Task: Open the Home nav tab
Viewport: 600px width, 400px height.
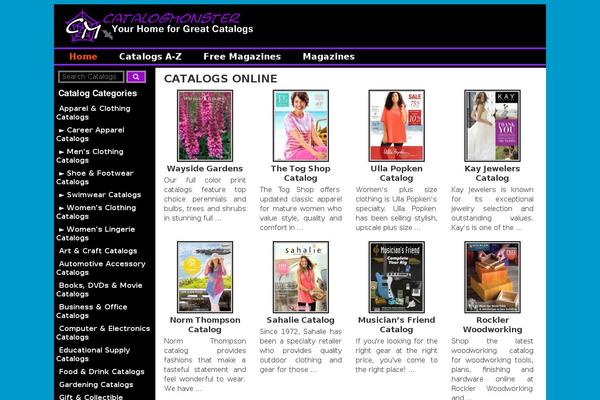Action: [83, 57]
